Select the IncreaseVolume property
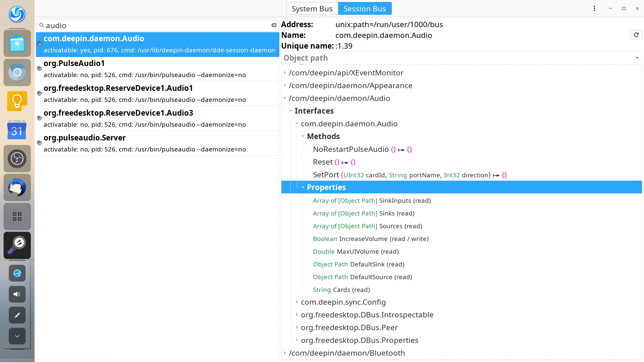 click(x=371, y=239)
